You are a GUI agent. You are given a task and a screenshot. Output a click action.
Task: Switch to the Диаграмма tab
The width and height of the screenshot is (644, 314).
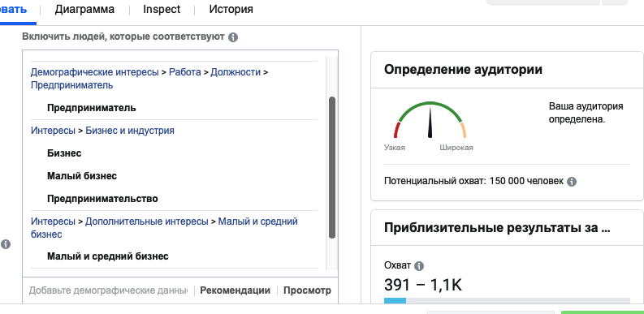(x=84, y=9)
